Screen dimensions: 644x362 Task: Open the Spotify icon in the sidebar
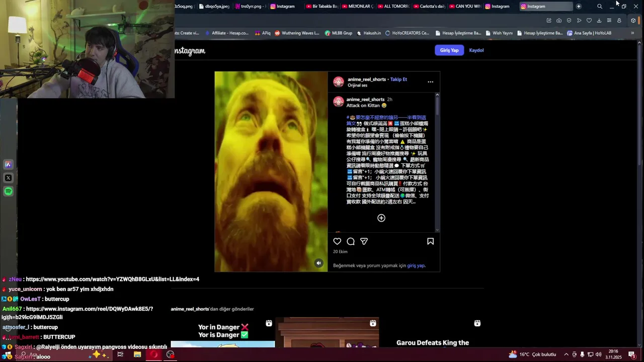point(8,191)
